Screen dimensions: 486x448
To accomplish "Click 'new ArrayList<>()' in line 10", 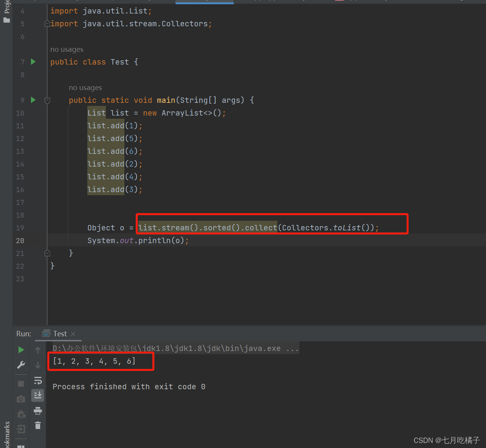I will (182, 113).
